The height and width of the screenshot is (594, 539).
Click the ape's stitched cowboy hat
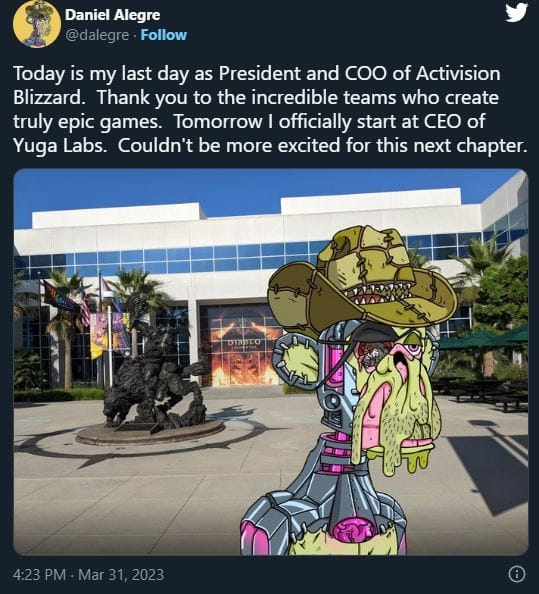[362, 281]
